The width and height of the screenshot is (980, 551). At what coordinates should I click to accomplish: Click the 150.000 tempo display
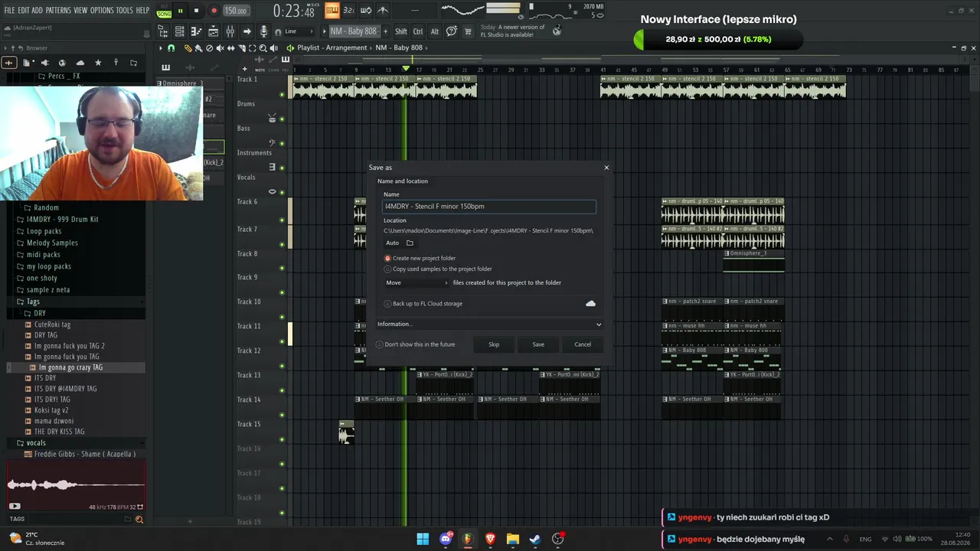[236, 11]
